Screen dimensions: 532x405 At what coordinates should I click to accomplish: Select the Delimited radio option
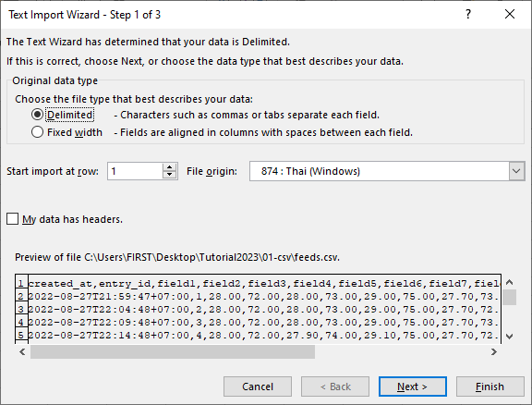coord(37,115)
